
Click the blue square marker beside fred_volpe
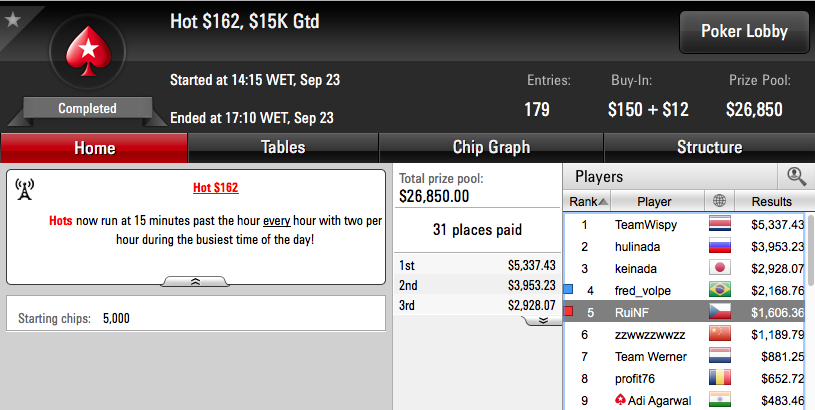[x=568, y=289]
